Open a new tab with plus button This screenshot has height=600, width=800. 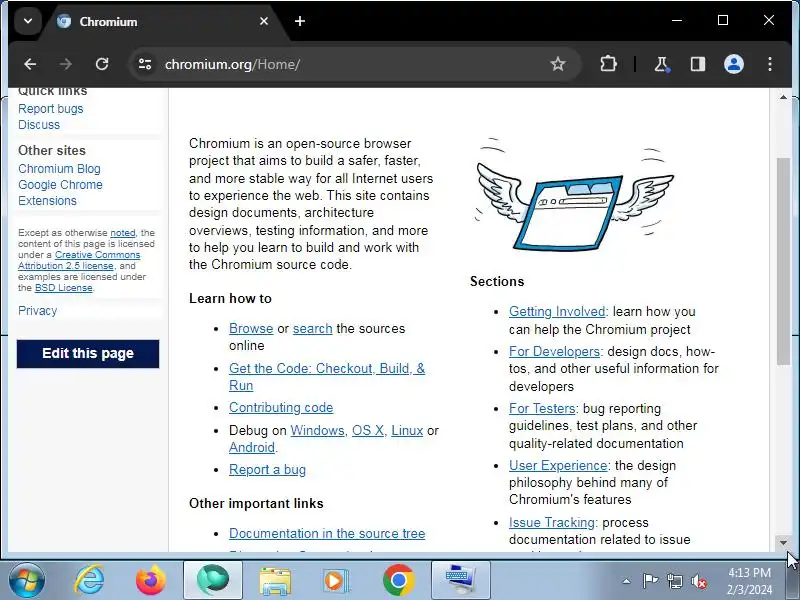(x=300, y=21)
